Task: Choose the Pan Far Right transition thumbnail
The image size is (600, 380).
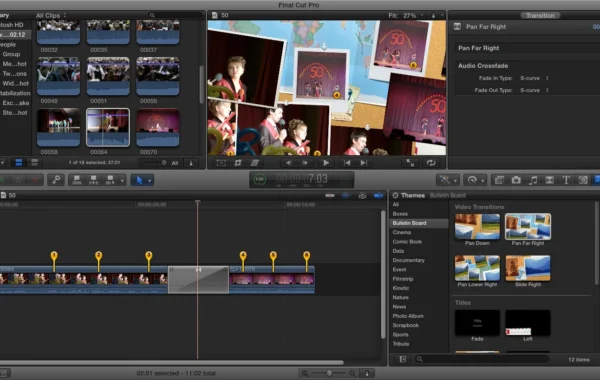Action: tap(528, 227)
